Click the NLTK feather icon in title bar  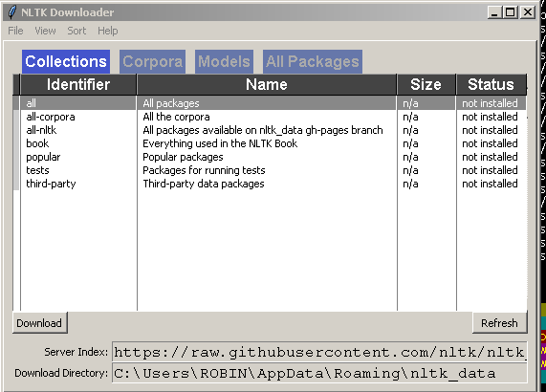point(12,12)
